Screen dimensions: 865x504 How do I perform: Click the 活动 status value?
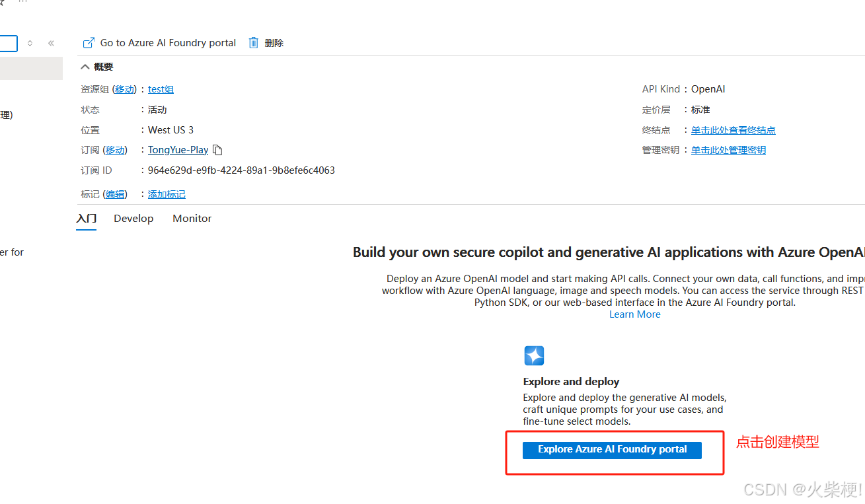click(x=157, y=110)
